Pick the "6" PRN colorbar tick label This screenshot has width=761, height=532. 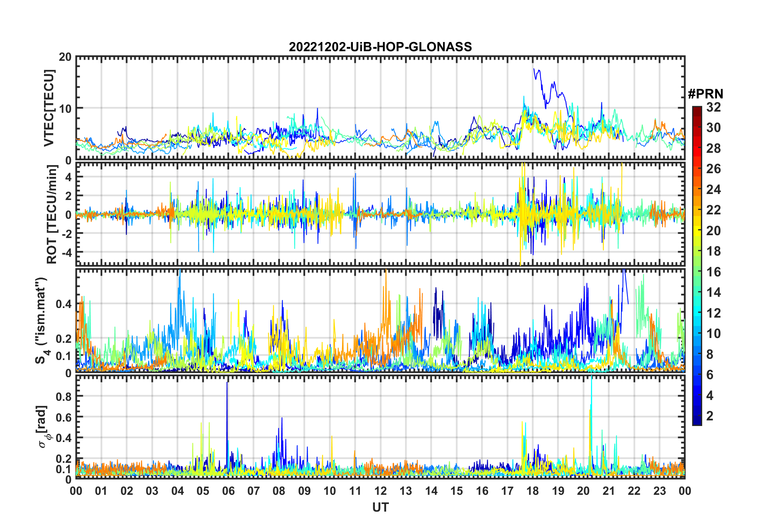710,375
